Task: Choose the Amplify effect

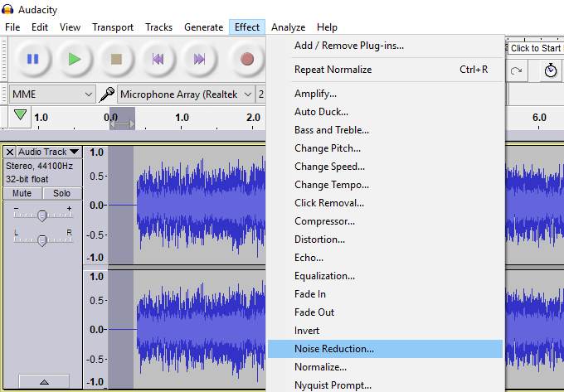Action: (385, 94)
